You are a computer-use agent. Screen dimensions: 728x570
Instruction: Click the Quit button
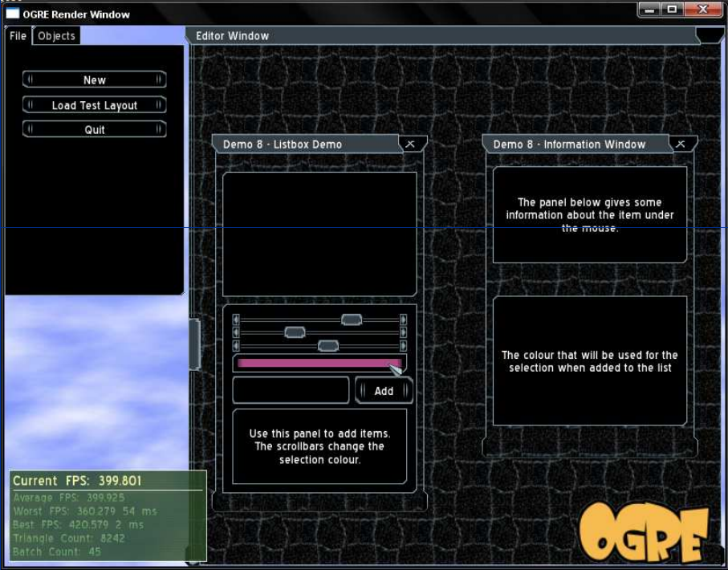94,129
